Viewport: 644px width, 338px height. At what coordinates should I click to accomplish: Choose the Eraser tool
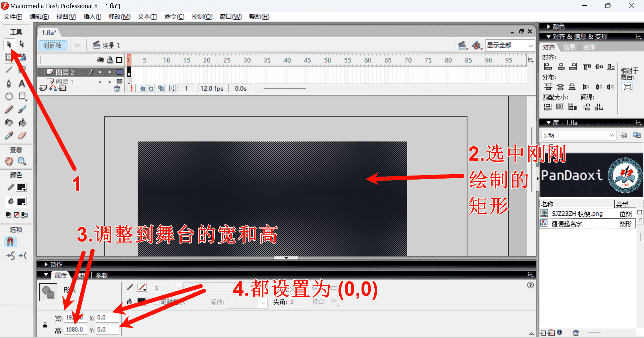point(22,136)
